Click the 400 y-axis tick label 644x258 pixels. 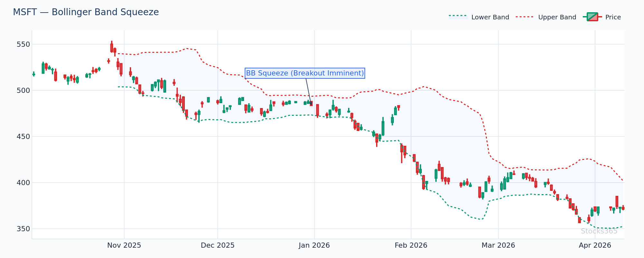[23, 183]
